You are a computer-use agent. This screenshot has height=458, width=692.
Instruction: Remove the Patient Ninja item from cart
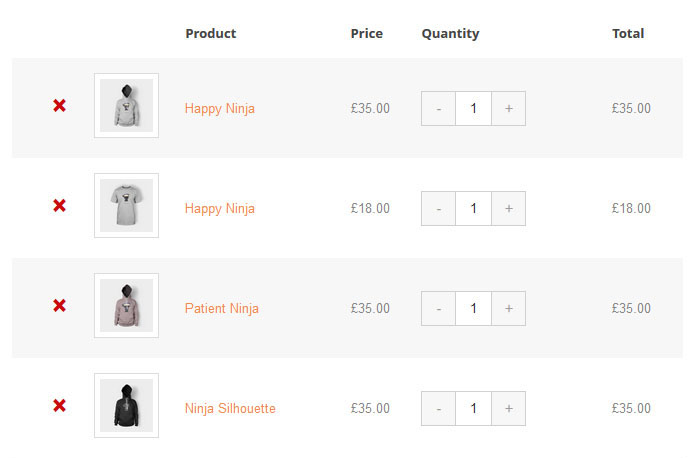pos(60,305)
